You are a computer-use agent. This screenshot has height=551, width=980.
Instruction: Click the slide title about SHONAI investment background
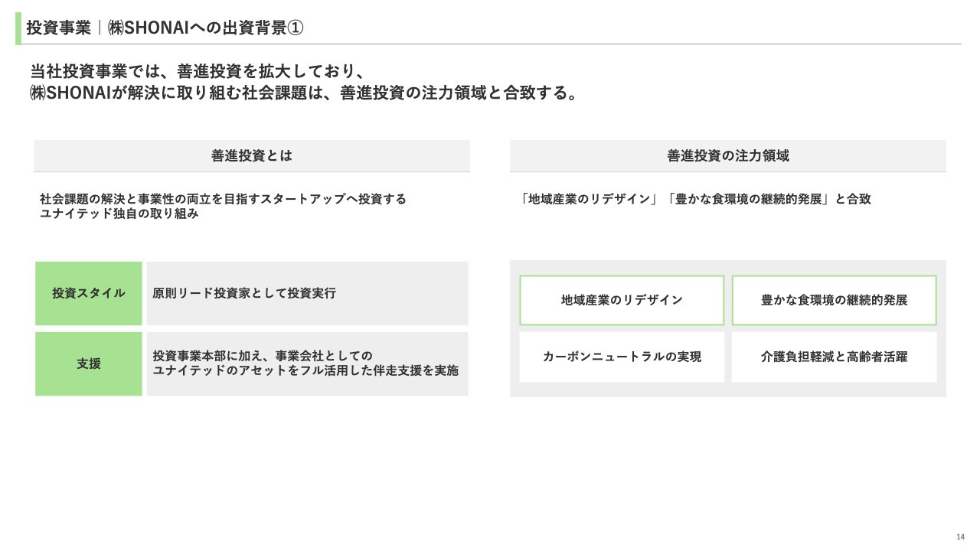pos(165,28)
